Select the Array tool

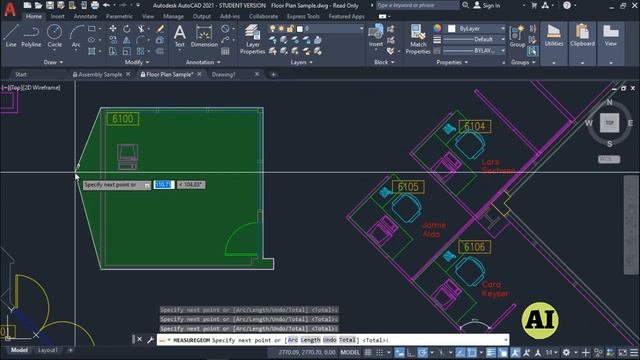point(141,51)
